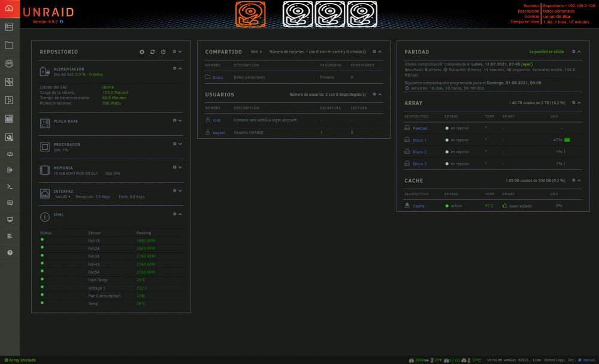Screen dimensions: 599x364
Task: Open the Shares folder sidebar icon
Action: [x=9, y=45]
